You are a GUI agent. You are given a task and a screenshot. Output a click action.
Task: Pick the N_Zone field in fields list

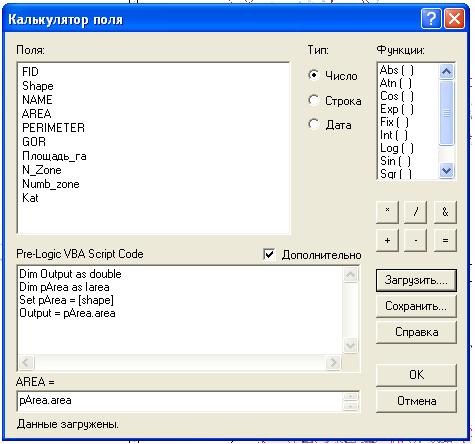pos(42,170)
